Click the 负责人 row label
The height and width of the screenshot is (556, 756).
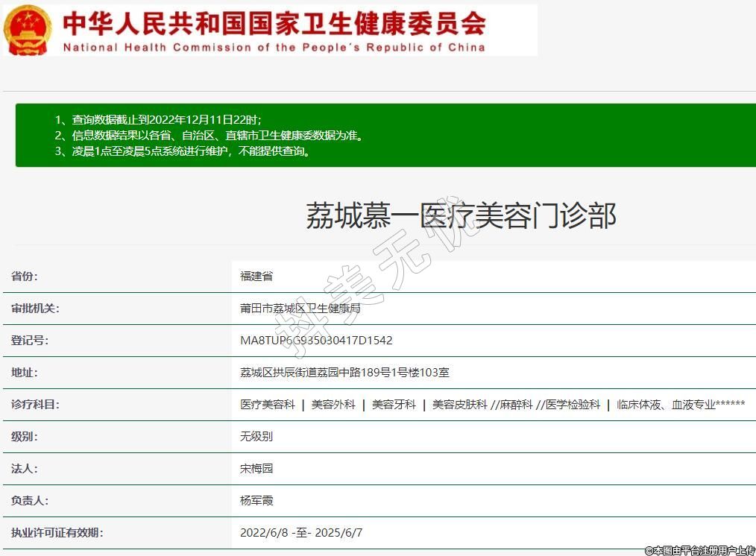tap(30, 501)
